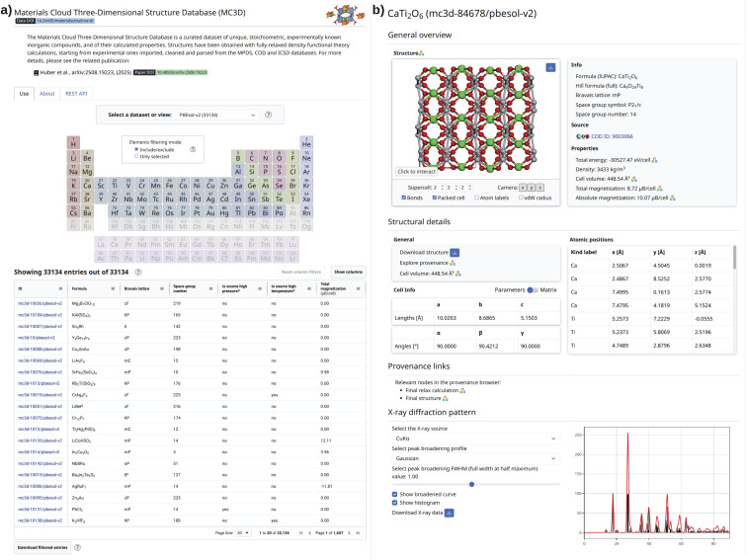Jump to the first table page
747x560 pixels.
301,533
